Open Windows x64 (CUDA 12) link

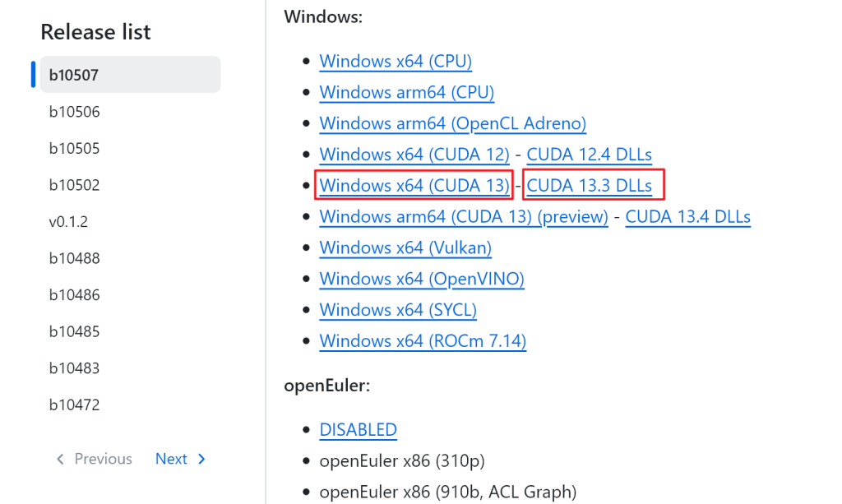[414, 155]
